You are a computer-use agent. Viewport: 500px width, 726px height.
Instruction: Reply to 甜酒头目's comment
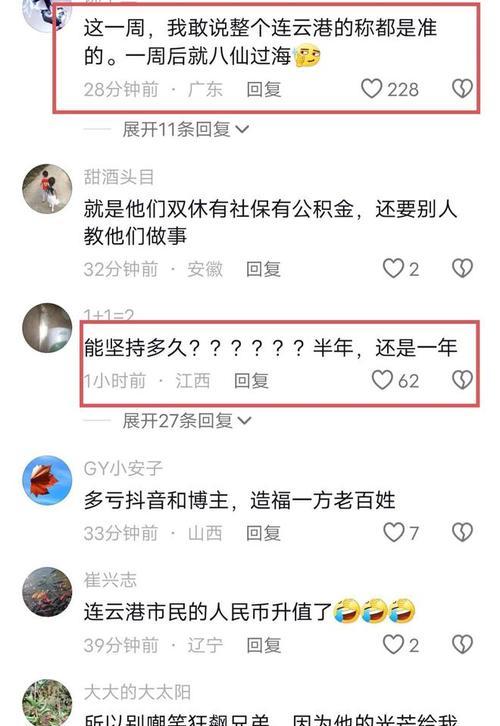click(x=263, y=269)
